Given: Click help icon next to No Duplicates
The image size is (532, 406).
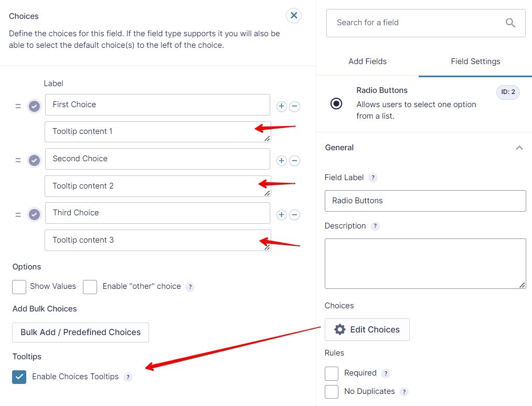Looking at the screenshot, I should [x=404, y=392].
